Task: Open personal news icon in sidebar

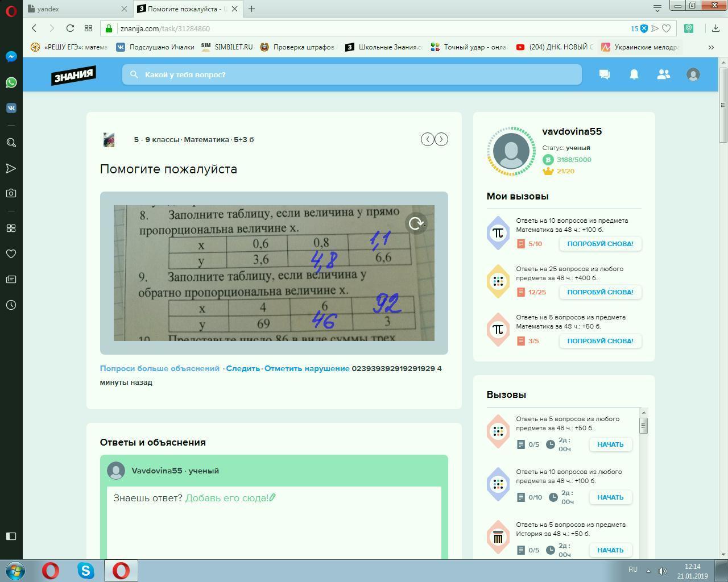Action: pos(11,279)
